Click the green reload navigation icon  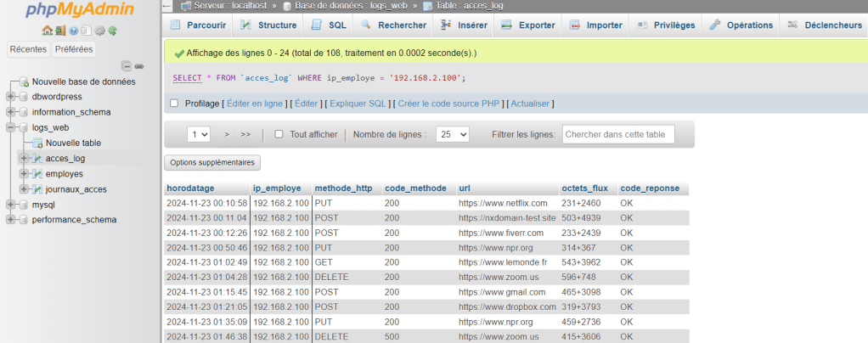point(112,31)
